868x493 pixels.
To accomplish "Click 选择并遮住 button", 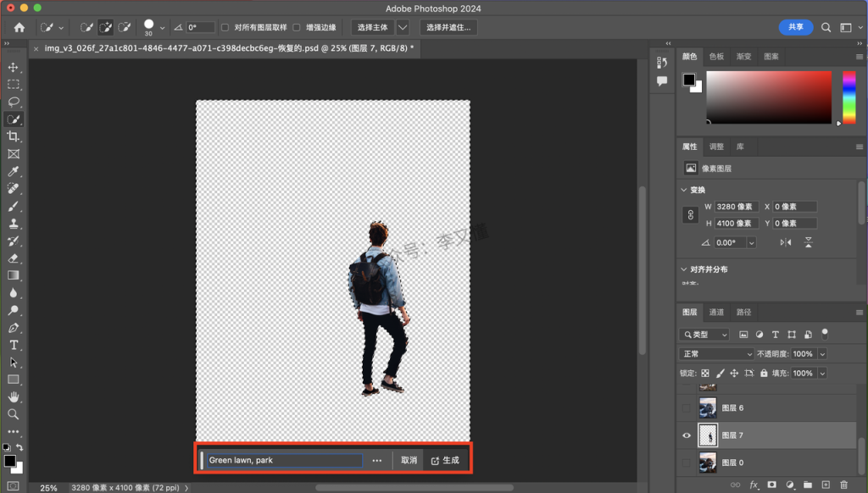I will point(448,27).
